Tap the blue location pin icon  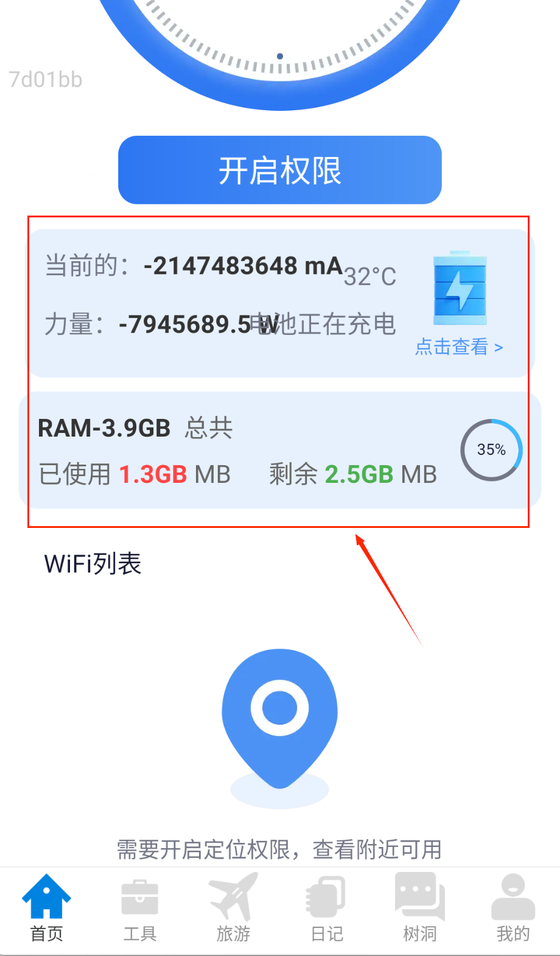(x=279, y=719)
